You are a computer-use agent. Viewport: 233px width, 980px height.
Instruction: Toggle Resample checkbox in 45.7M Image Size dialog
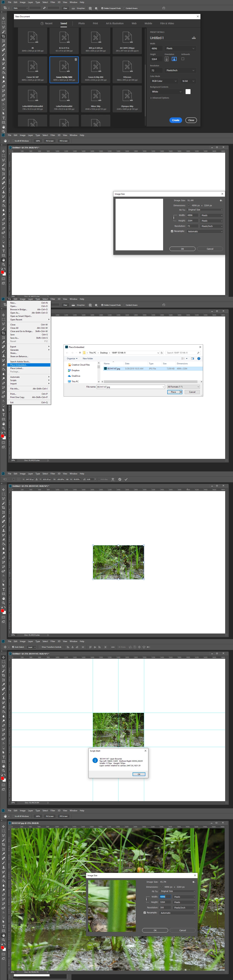(145, 913)
